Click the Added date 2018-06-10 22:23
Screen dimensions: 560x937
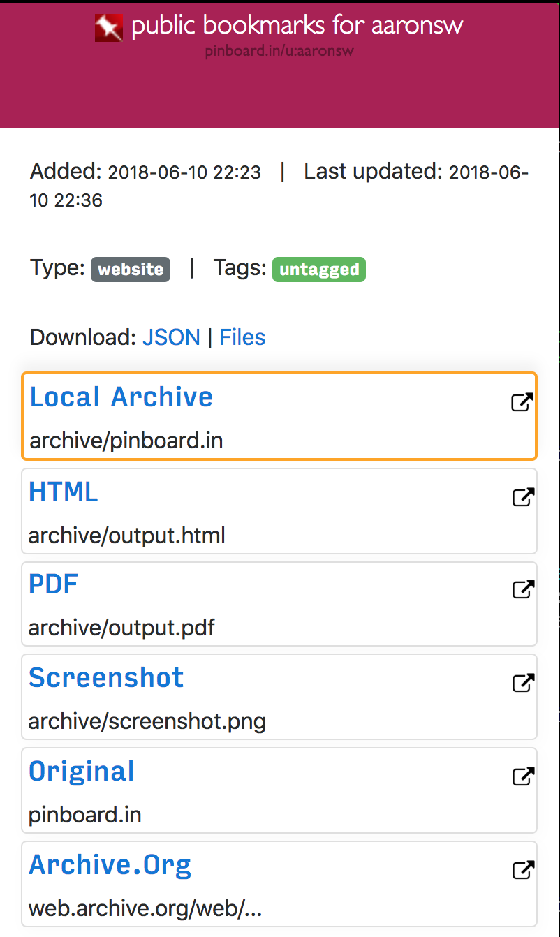[184, 172]
